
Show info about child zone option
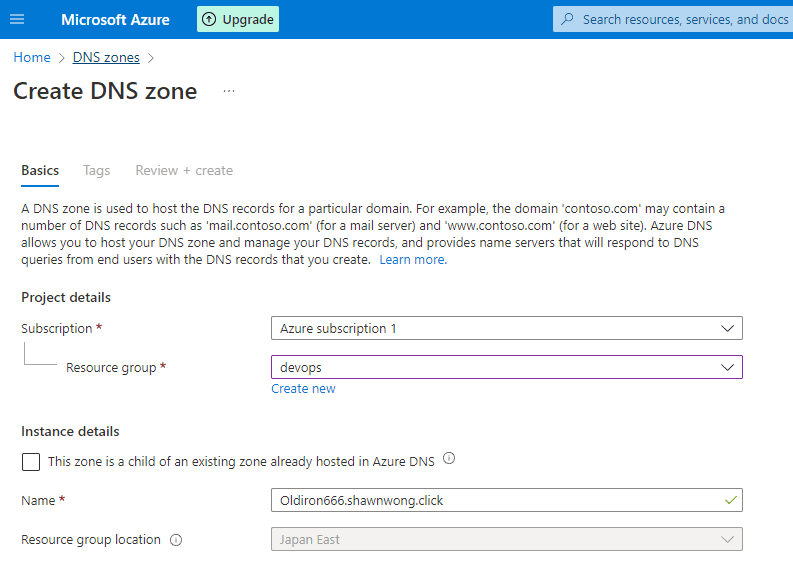point(449,459)
